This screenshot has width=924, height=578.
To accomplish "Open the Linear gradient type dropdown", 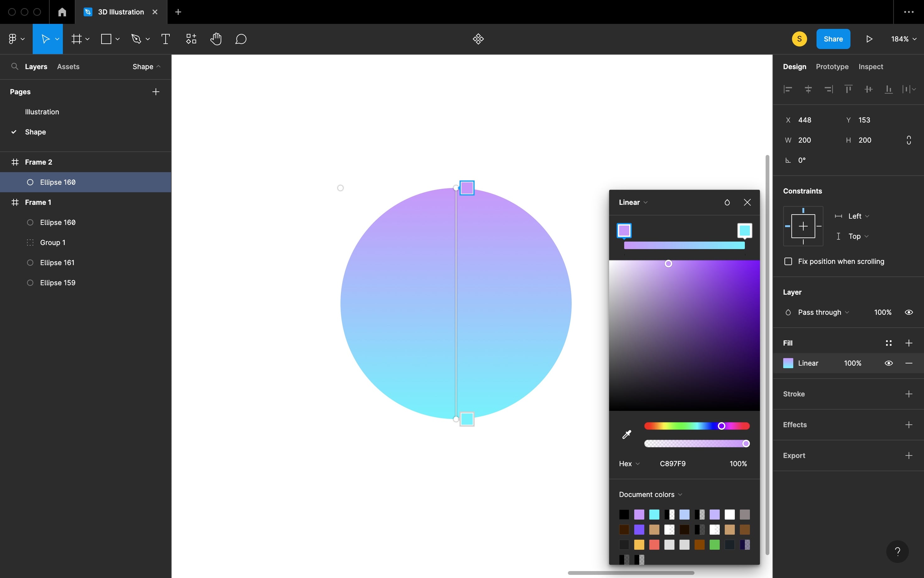I will pyautogui.click(x=632, y=202).
